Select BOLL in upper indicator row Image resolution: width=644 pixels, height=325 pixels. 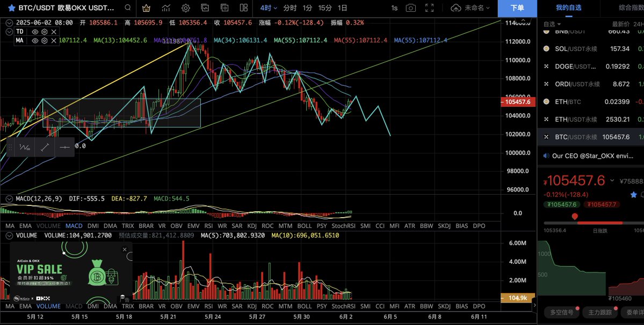305,226
